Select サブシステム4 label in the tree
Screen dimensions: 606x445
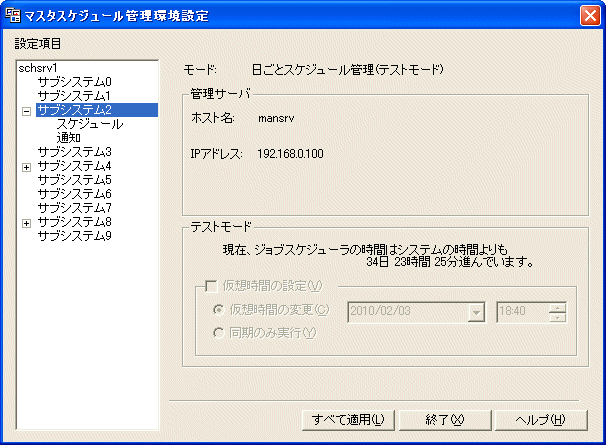pyautogui.click(x=74, y=166)
